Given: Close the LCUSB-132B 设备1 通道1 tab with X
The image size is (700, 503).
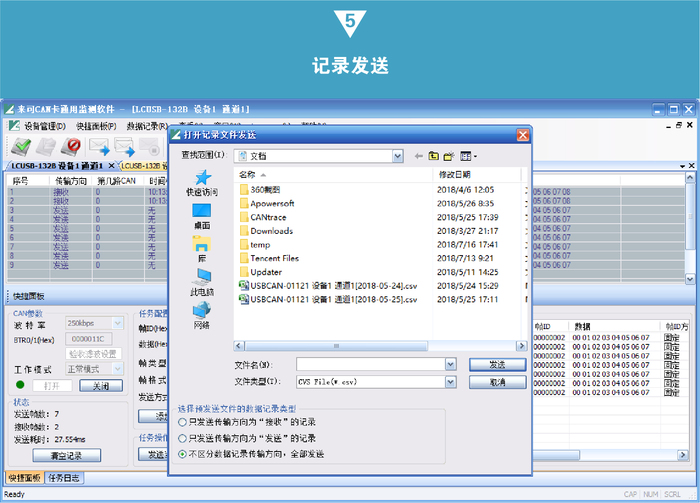Looking at the screenshot, I should (x=112, y=166).
